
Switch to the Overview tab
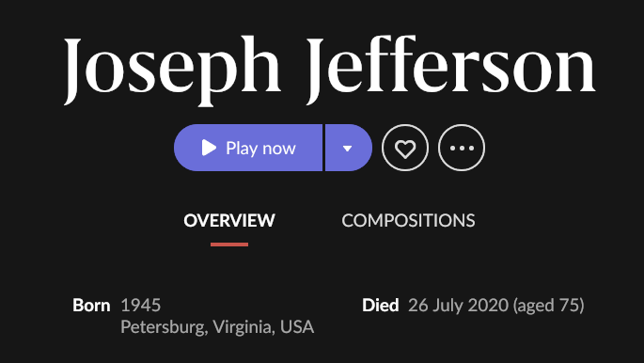[229, 220]
